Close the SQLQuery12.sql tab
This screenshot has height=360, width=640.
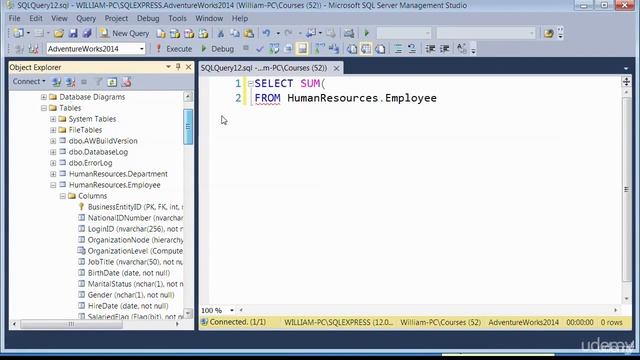pyautogui.click(x=336, y=68)
